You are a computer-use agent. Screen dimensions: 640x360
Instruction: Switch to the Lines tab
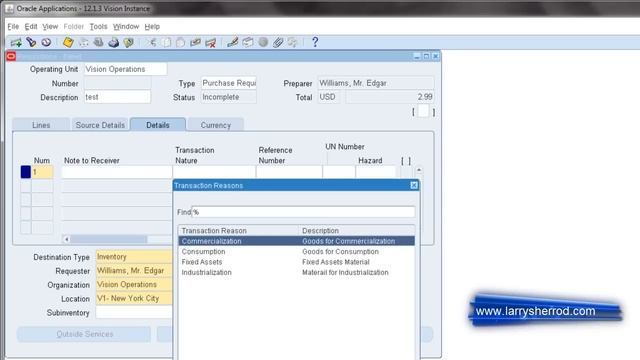(41, 125)
